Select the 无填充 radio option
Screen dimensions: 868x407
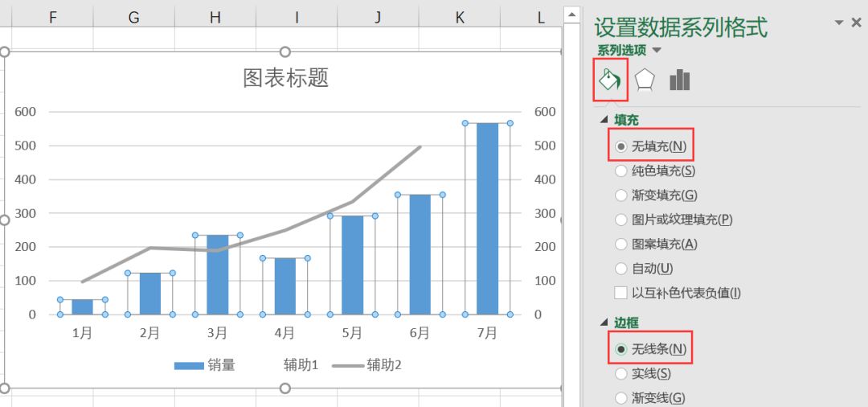coord(621,146)
